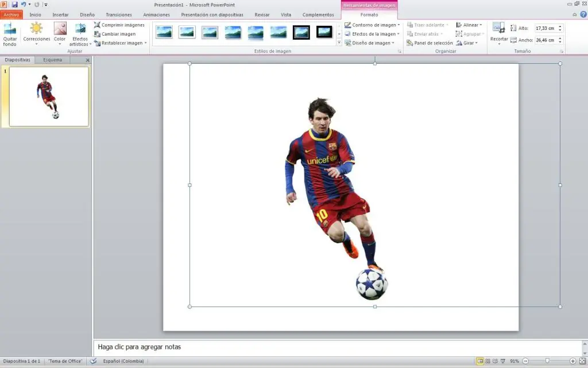The width and height of the screenshot is (588, 368).
Task: Open the Archivo tab
Action: point(11,14)
